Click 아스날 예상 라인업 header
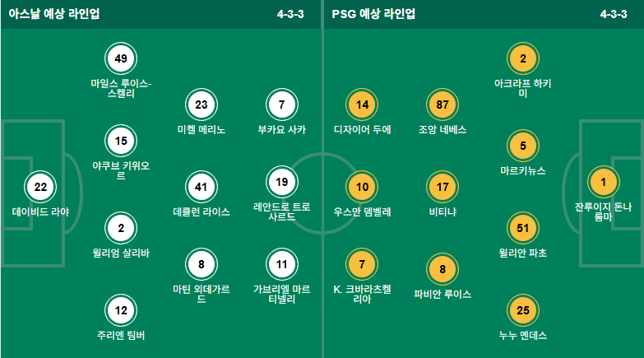Image resolution: width=644 pixels, height=358 pixels. click(53, 14)
